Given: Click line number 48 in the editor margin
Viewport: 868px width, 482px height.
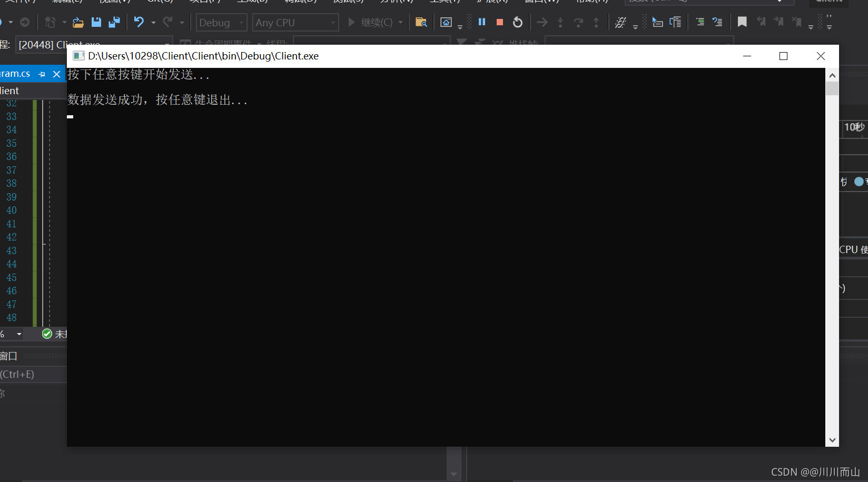Looking at the screenshot, I should pos(12,317).
